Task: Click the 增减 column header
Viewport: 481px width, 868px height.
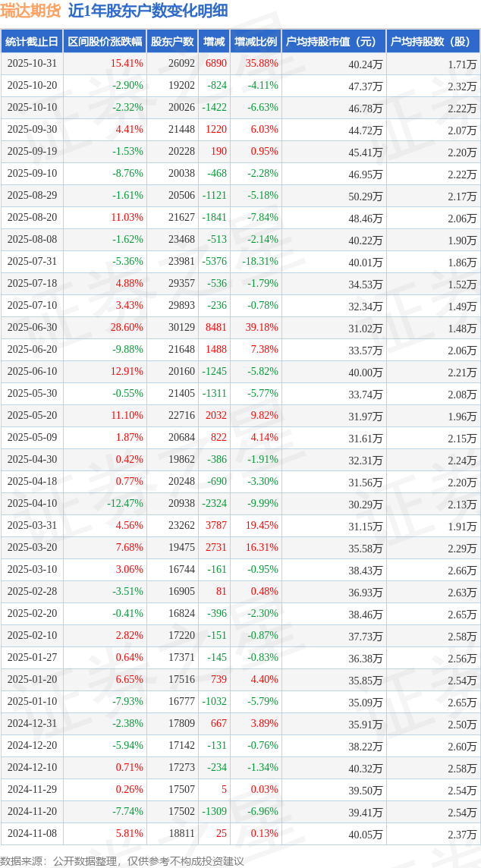Action: pos(214,42)
